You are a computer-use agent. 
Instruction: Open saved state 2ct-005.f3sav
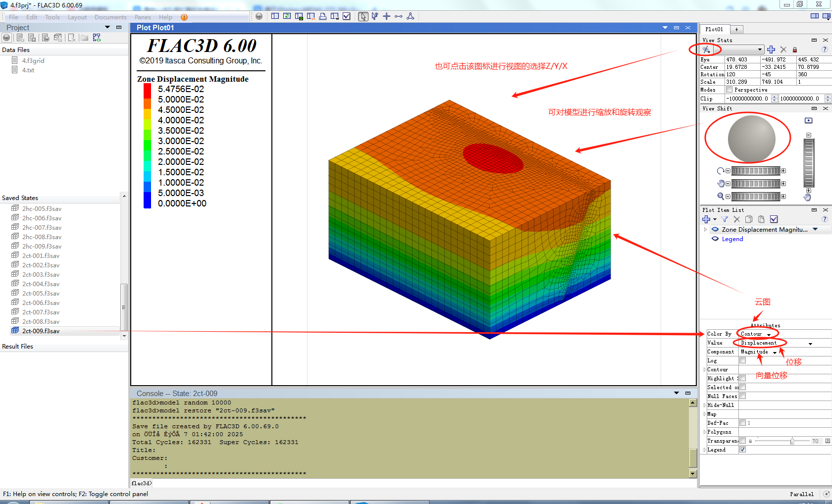41,294
